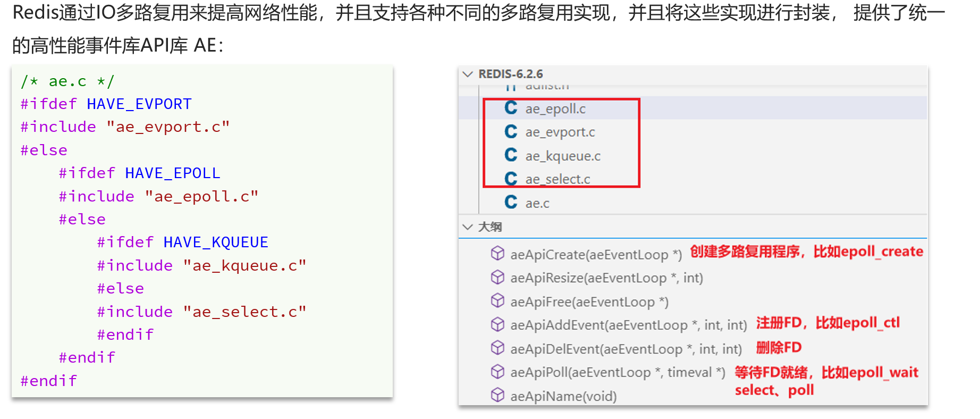Jump to aeApiAddEvent outline entry
980x419 pixels.
pyautogui.click(x=629, y=325)
